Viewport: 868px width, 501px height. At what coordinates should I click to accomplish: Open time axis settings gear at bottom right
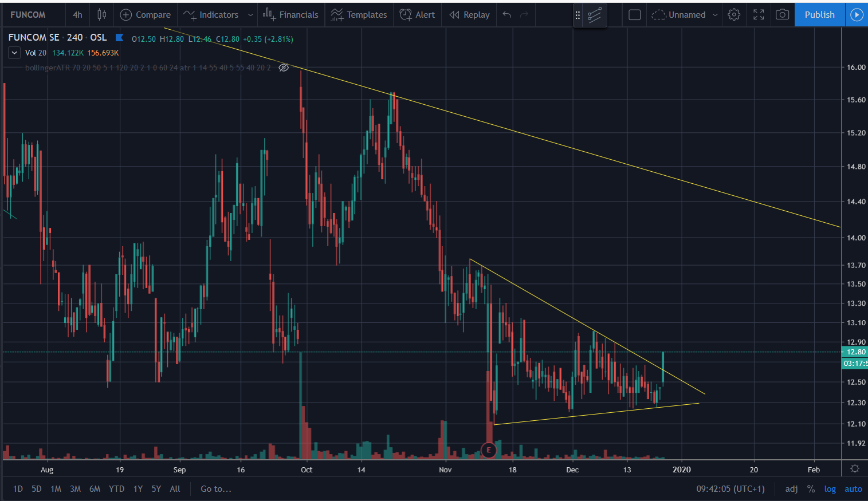pos(854,468)
